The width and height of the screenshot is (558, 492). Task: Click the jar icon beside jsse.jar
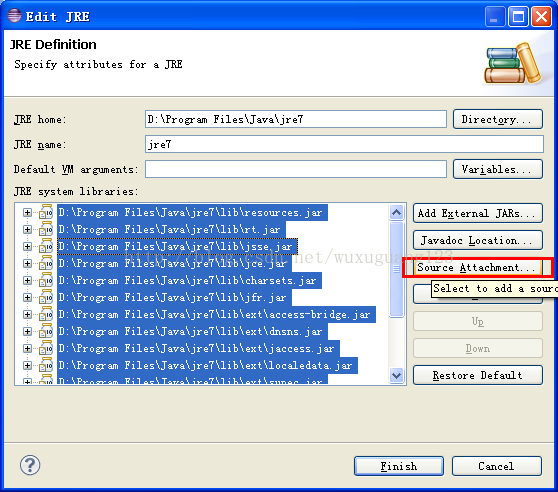tap(46, 246)
